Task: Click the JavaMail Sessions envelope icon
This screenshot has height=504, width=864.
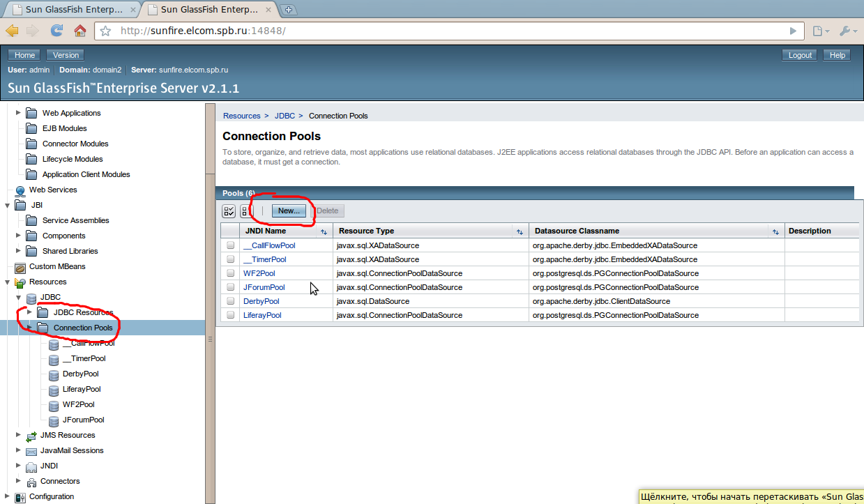Action: (x=31, y=451)
